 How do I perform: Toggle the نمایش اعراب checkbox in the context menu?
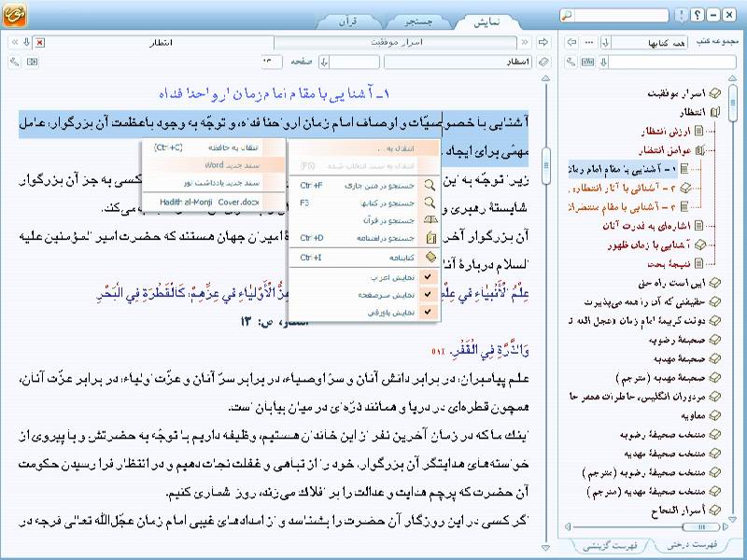(x=428, y=276)
